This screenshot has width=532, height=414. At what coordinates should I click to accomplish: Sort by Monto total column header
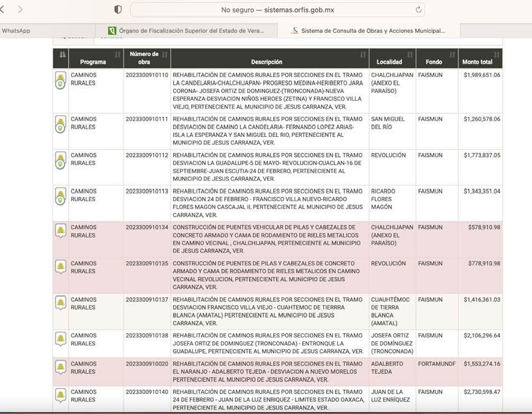pyautogui.click(x=477, y=62)
